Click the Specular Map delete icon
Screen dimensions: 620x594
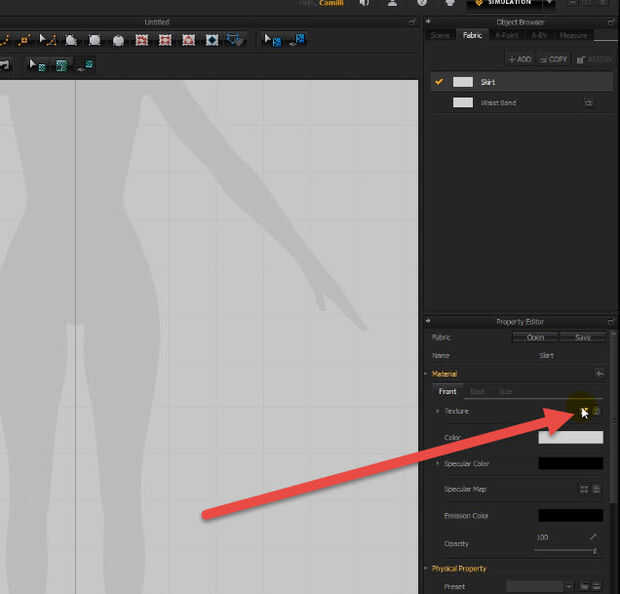click(x=597, y=489)
